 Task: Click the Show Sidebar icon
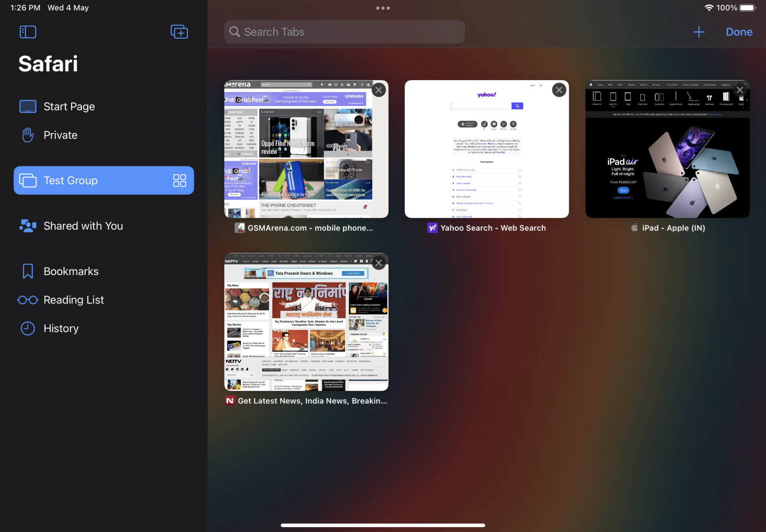(28, 32)
